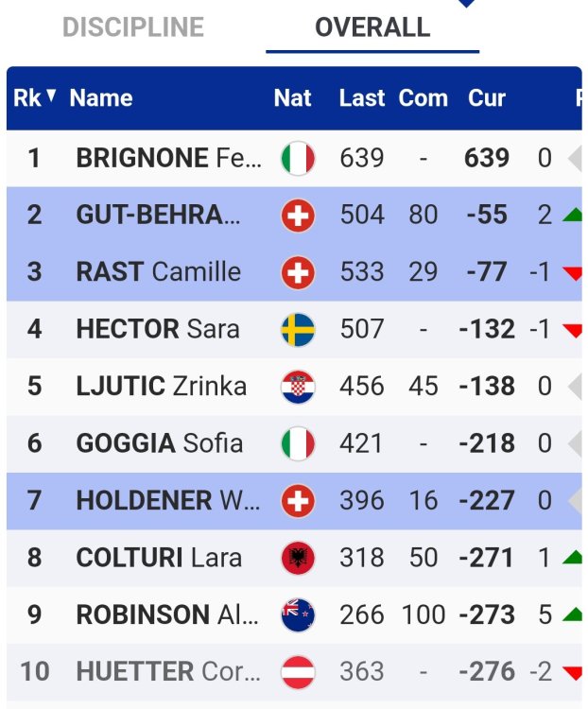Click the Nat column header

pyautogui.click(x=292, y=98)
